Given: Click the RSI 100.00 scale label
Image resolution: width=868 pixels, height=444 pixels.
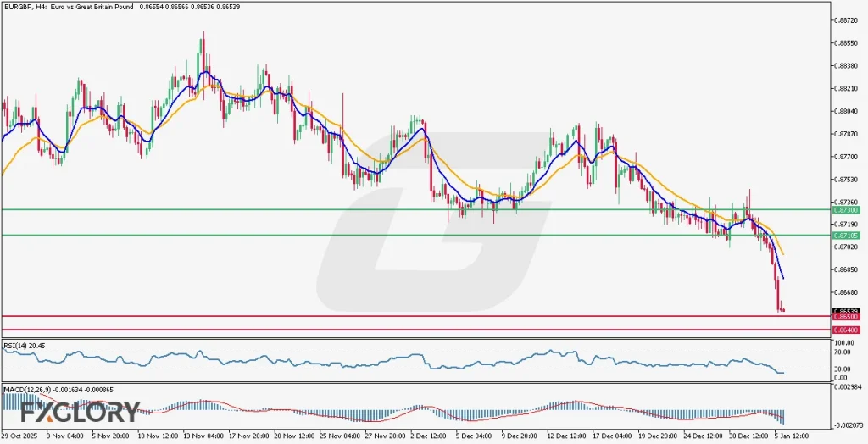Looking at the screenshot, I should tap(845, 343).
